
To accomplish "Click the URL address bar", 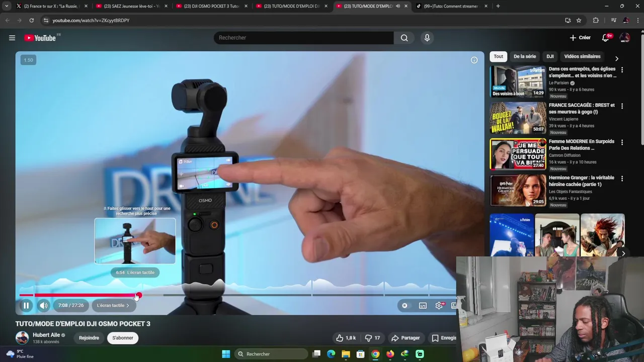I will point(302,20).
